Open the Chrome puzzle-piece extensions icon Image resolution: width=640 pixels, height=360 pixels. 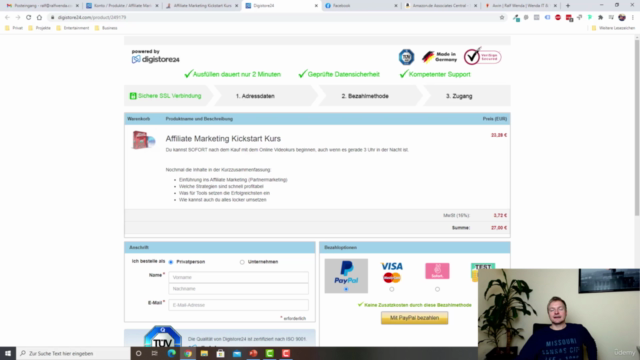[600, 18]
